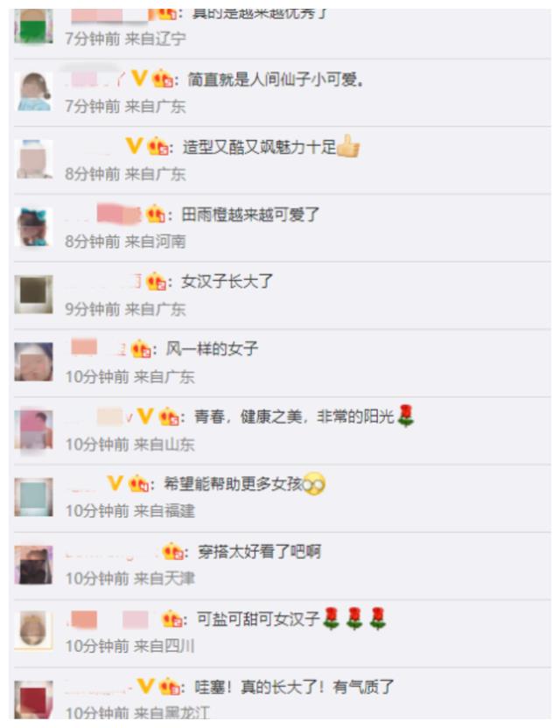560x728 pixels.
Task: Click V badge on '哇塞！真的长大了' comment
Action: tap(145, 686)
